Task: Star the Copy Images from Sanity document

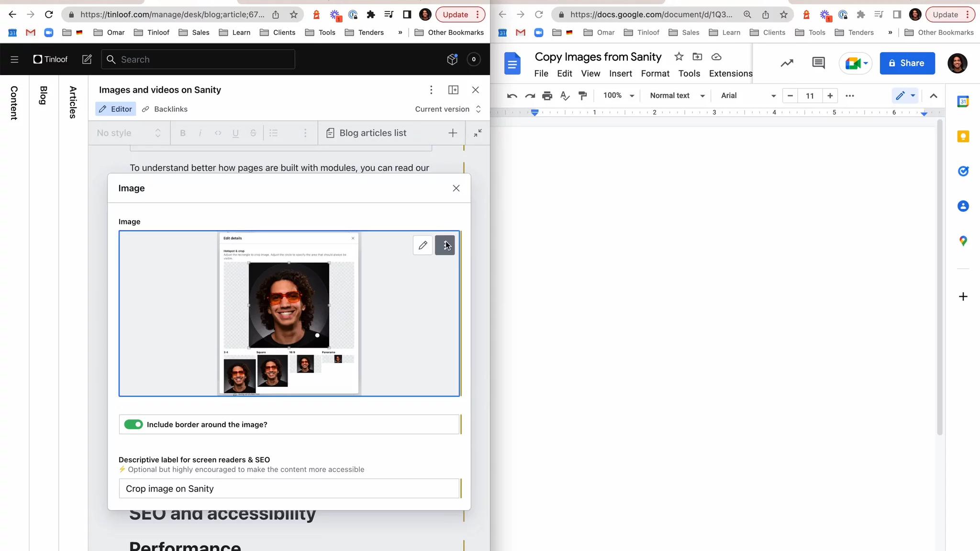Action: (x=679, y=57)
